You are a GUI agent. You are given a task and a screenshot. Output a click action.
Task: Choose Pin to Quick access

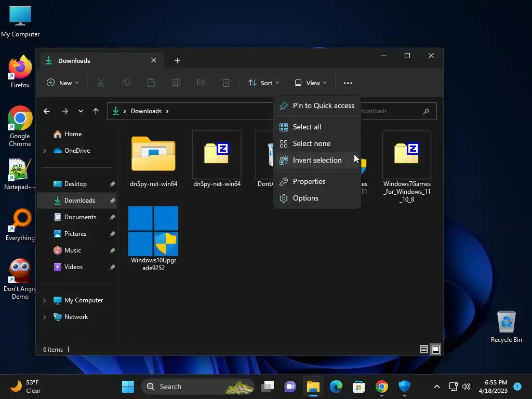[317, 105]
